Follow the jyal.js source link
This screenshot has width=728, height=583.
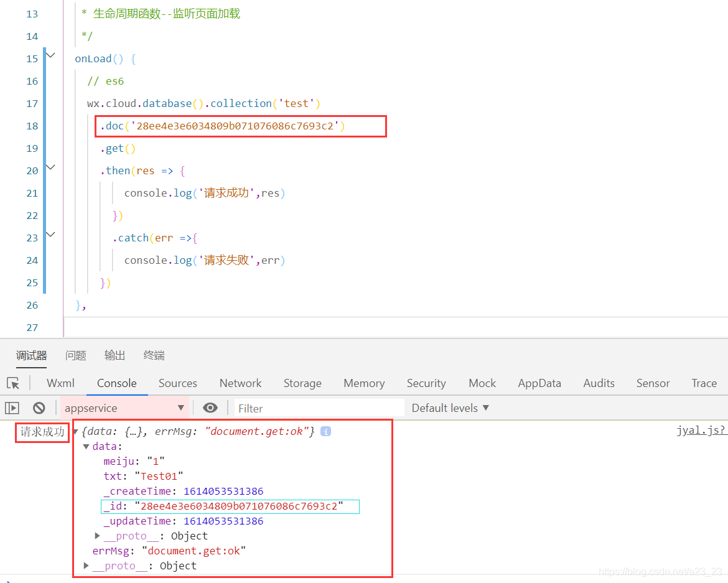(701, 431)
